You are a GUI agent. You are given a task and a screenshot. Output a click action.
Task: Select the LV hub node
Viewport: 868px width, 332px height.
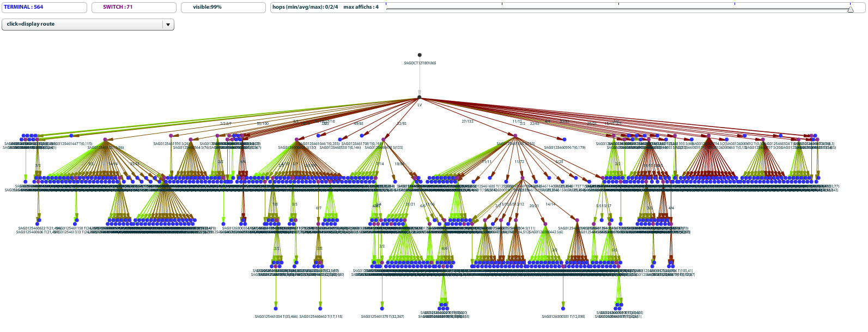420,98
